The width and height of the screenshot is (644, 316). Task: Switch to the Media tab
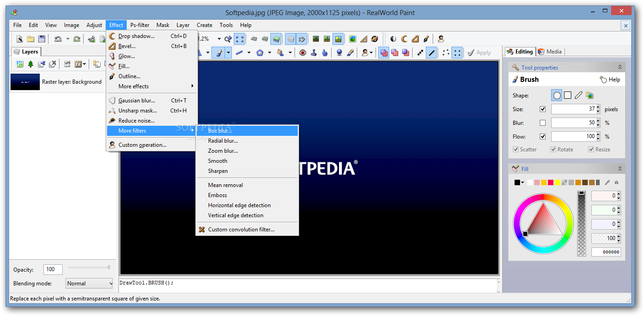pos(550,52)
